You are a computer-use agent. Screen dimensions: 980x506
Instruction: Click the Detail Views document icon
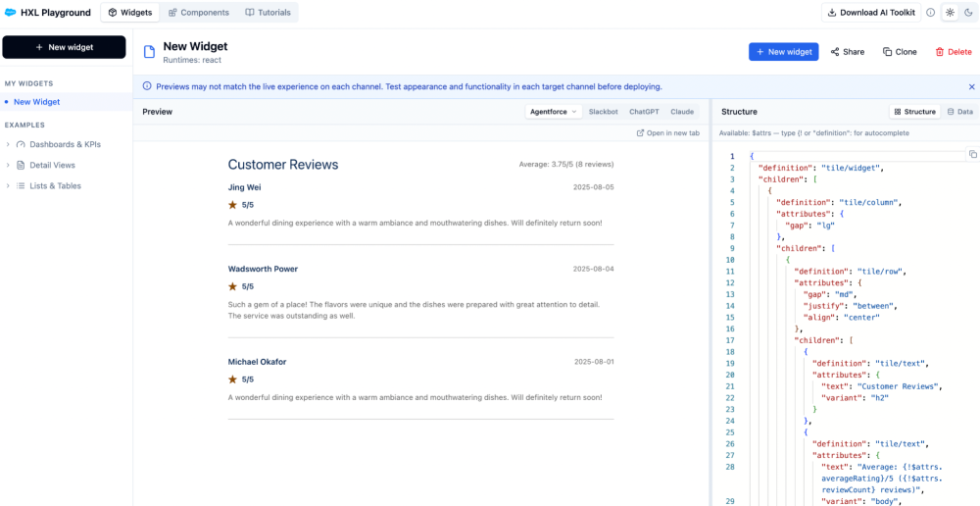[21, 165]
